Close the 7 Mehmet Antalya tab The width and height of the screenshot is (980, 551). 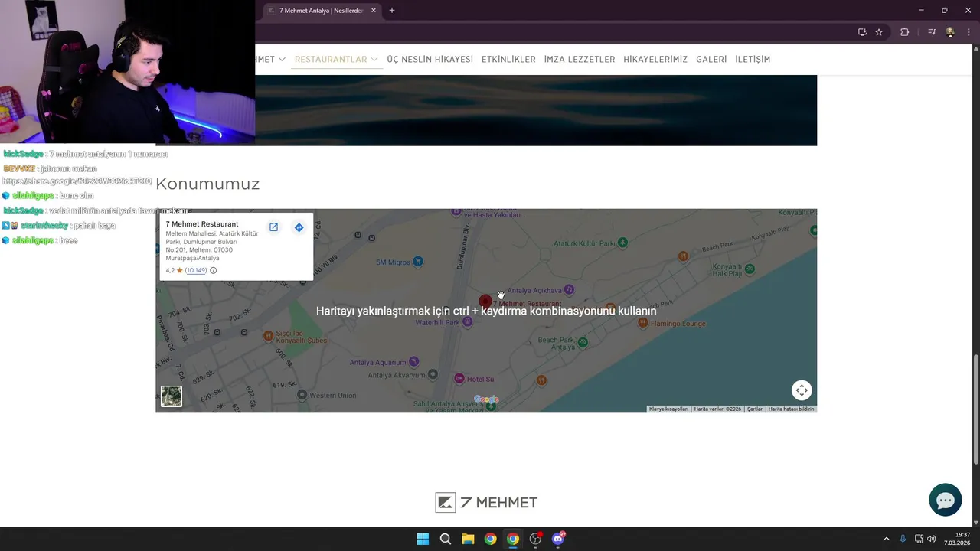click(374, 11)
